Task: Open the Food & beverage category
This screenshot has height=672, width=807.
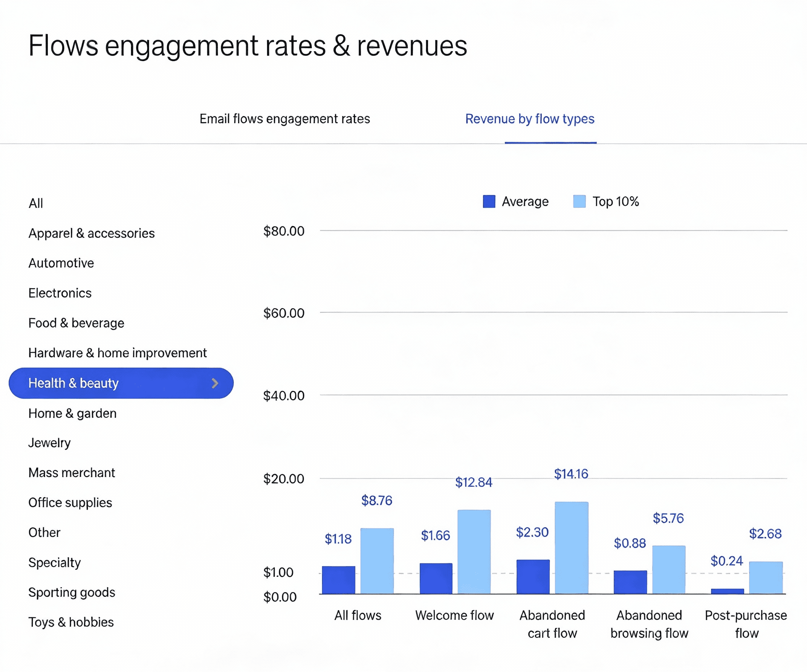Action: click(x=76, y=323)
